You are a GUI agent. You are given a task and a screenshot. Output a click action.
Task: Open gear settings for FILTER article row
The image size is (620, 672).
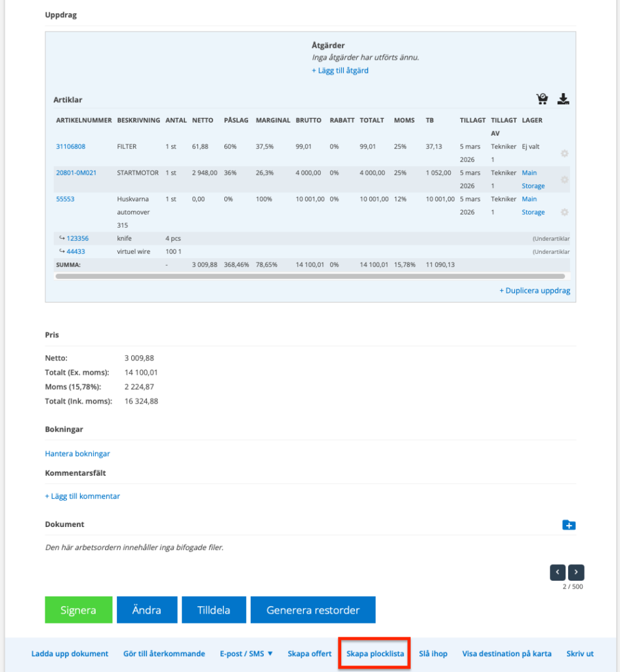pyautogui.click(x=564, y=154)
